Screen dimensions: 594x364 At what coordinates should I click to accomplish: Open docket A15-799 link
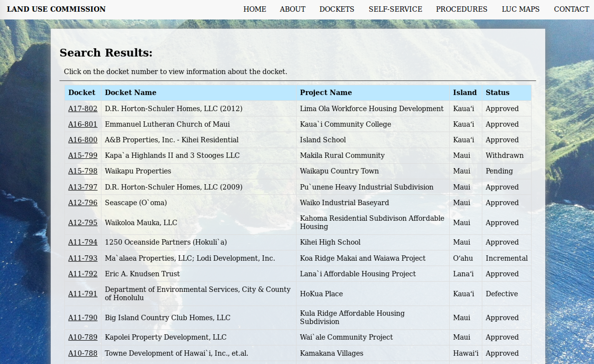pos(83,155)
